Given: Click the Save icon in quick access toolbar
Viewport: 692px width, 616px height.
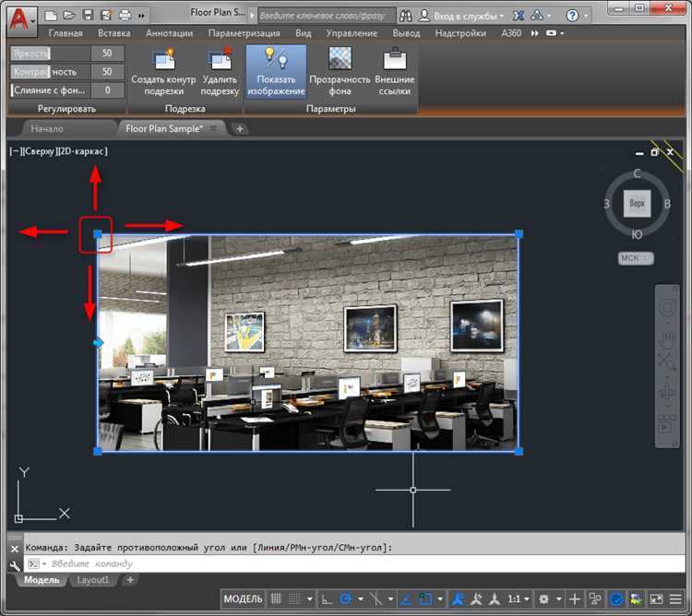Looking at the screenshot, I should [87, 16].
